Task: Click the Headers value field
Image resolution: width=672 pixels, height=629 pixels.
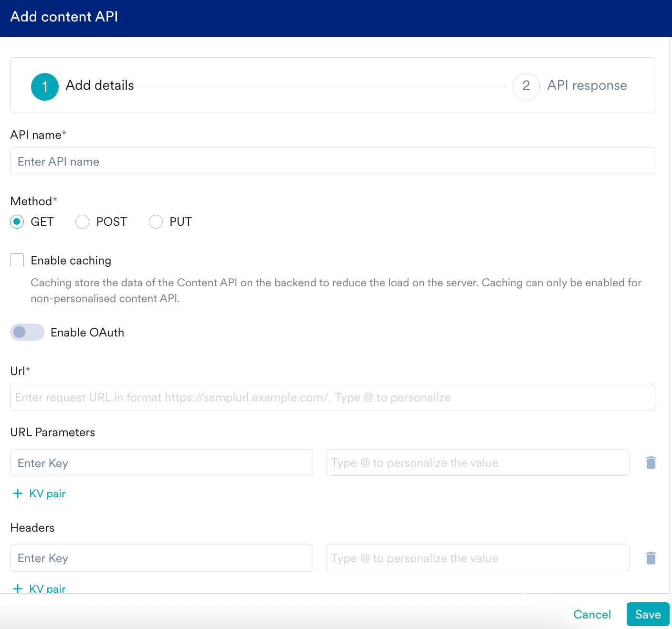Action: (478, 558)
